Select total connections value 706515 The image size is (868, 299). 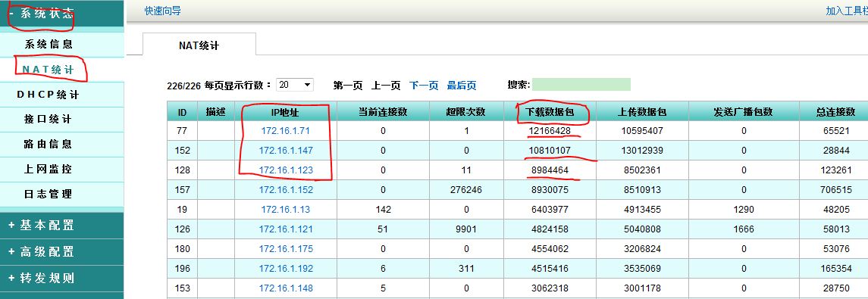coord(836,190)
